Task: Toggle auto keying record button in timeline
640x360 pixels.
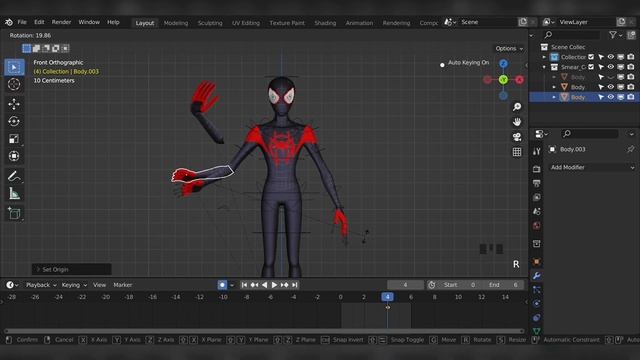Action: pos(222,285)
